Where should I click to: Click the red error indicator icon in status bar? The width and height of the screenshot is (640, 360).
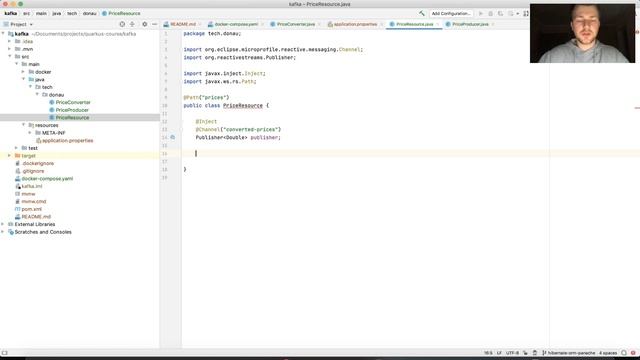click(x=633, y=353)
